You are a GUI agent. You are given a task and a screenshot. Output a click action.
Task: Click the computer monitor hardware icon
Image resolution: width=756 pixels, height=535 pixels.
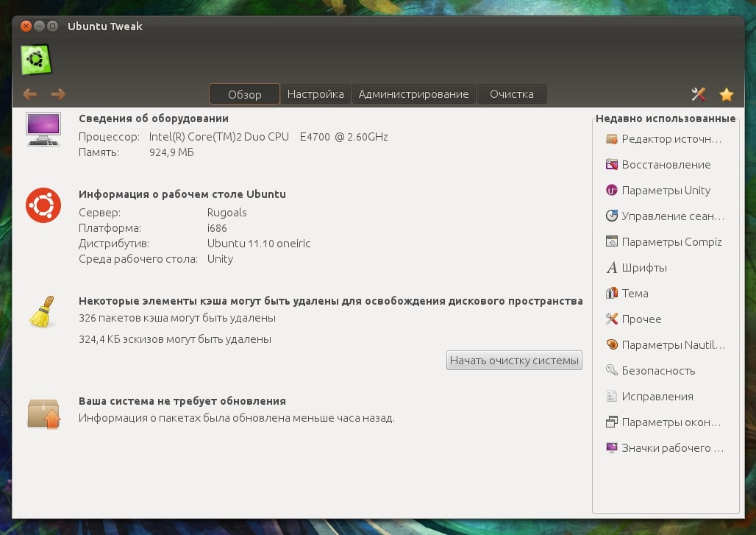point(43,130)
